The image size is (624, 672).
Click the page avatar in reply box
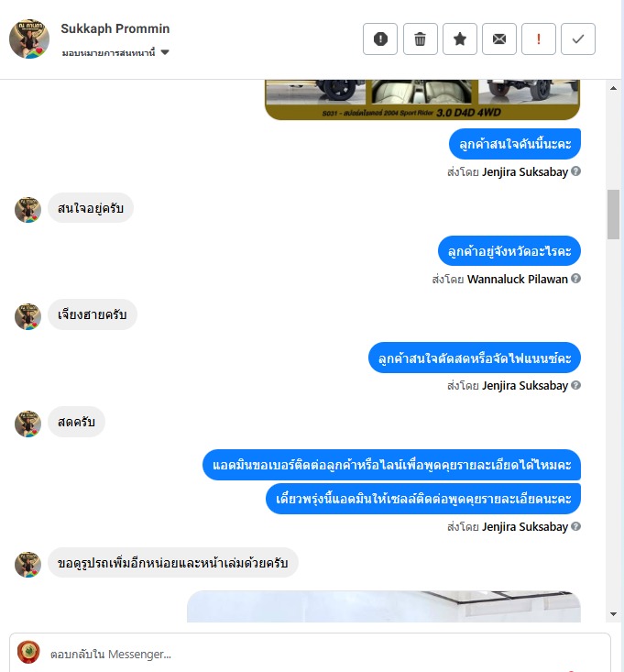(x=28, y=652)
